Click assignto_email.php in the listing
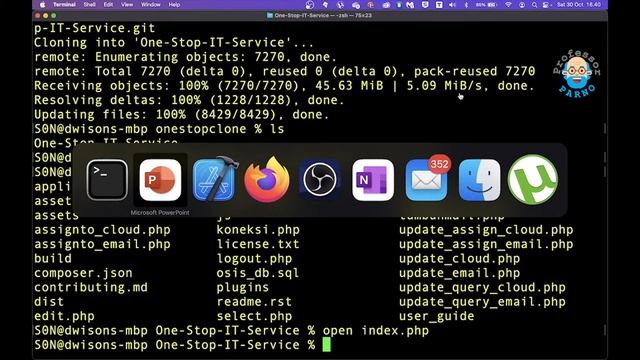This screenshot has width=640, height=360. pos(102,244)
